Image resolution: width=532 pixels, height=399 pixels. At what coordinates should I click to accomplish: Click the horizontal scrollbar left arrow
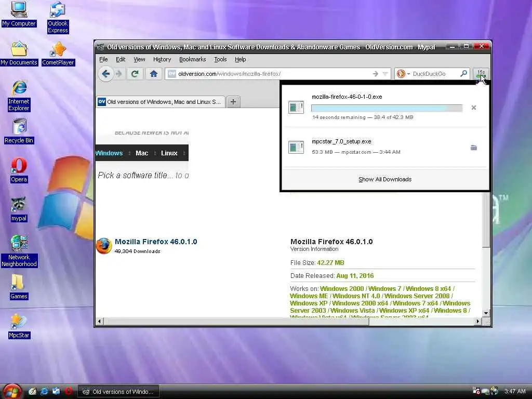click(x=99, y=321)
